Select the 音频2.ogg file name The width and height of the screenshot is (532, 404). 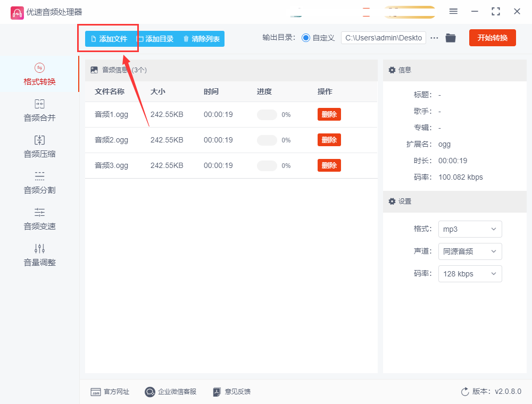[111, 140]
